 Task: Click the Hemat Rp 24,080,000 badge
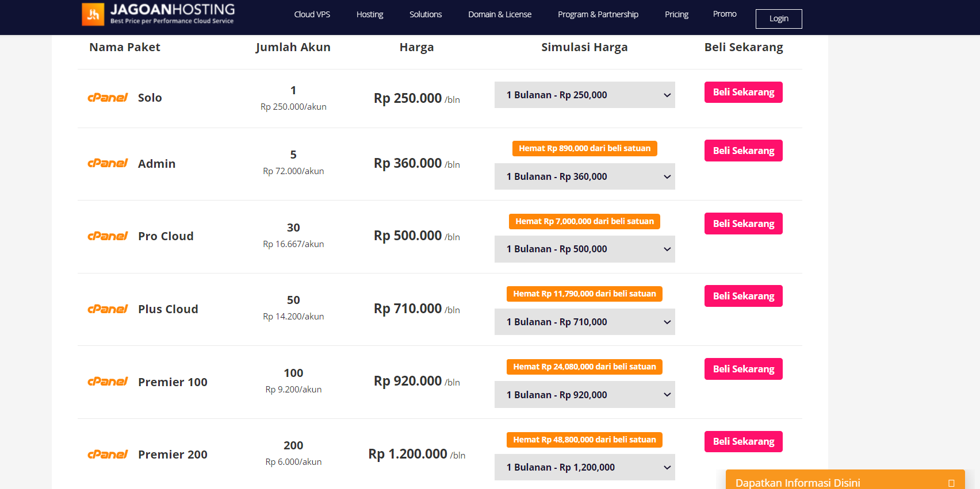[585, 367]
